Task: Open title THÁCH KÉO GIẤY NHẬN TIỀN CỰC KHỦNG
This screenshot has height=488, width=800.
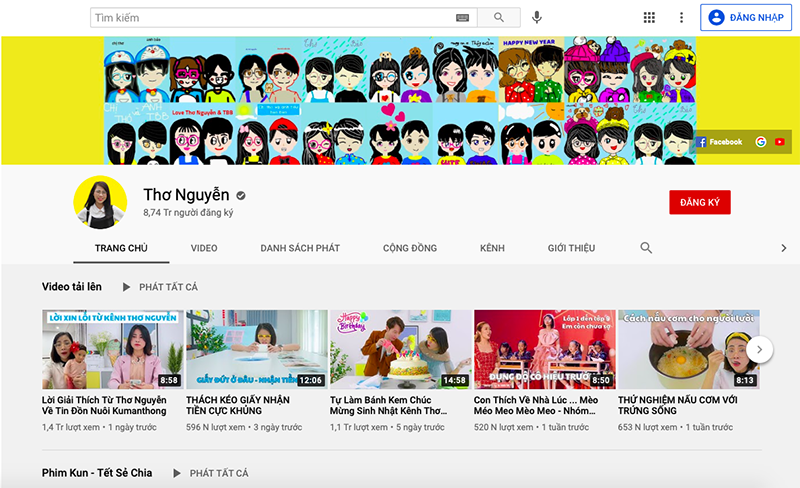Action: (238, 405)
